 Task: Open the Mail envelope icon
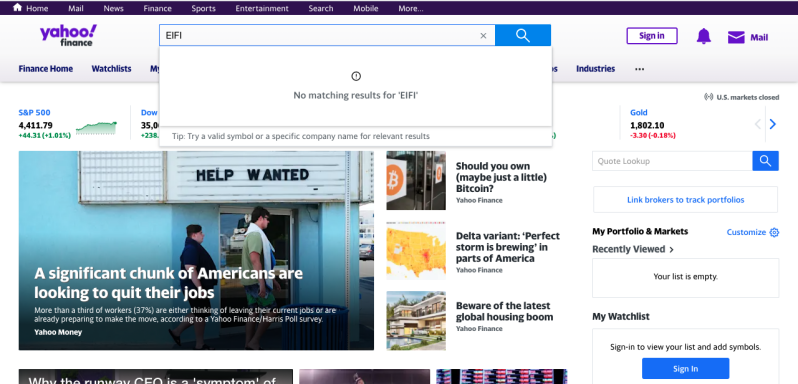[736, 37]
